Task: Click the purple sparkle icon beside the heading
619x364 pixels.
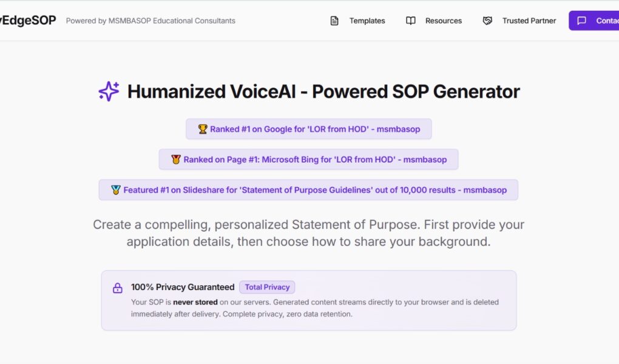Action: (x=109, y=92)
